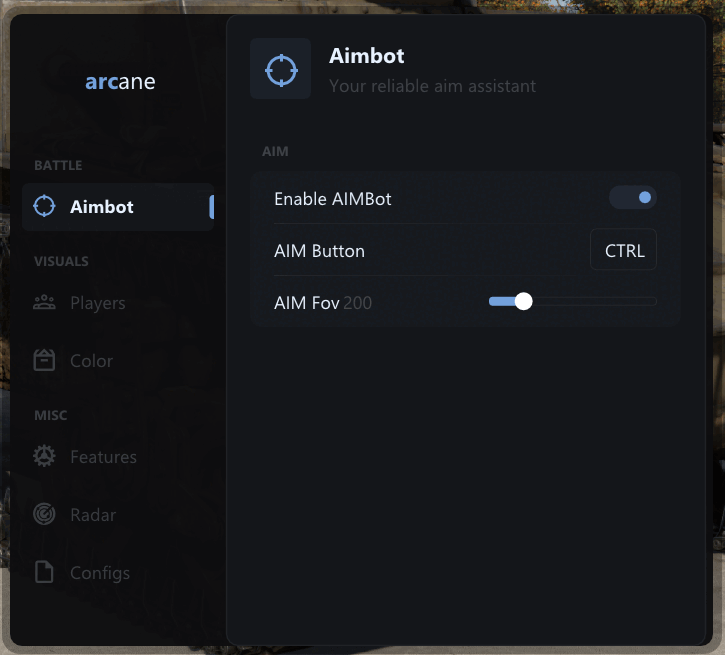Click the Radar icon in sidebar
This screenshot has width=725, height=655.
[x=44, y=515]
